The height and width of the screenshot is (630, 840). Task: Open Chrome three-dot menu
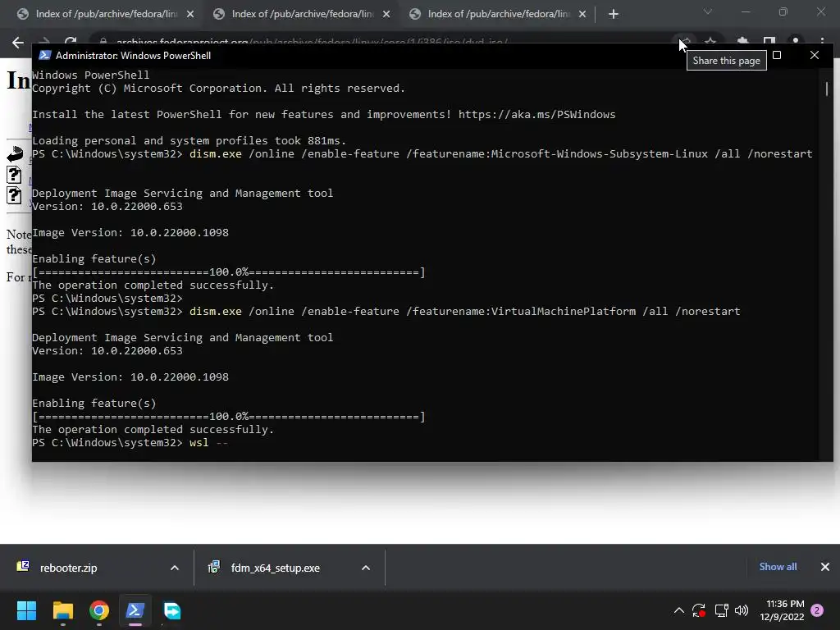(822, 41)
